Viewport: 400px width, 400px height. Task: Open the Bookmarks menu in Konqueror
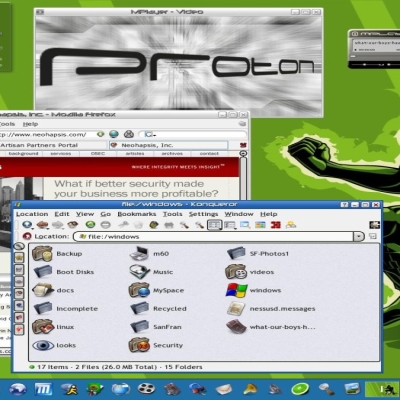tap(137, 214)
